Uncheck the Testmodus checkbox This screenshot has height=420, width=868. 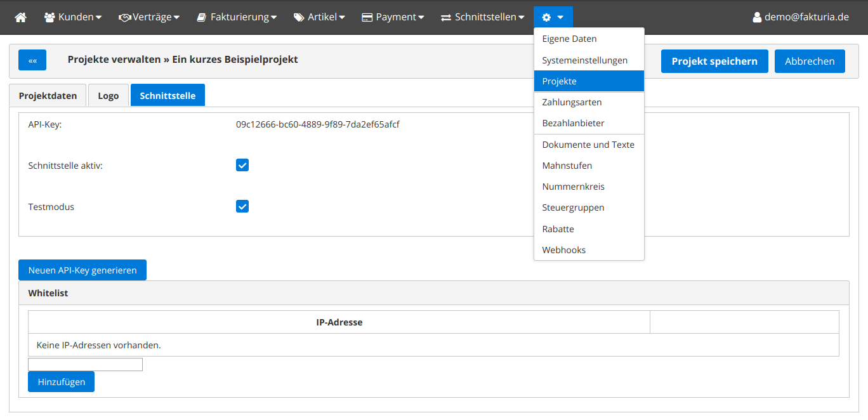(242, 206)
